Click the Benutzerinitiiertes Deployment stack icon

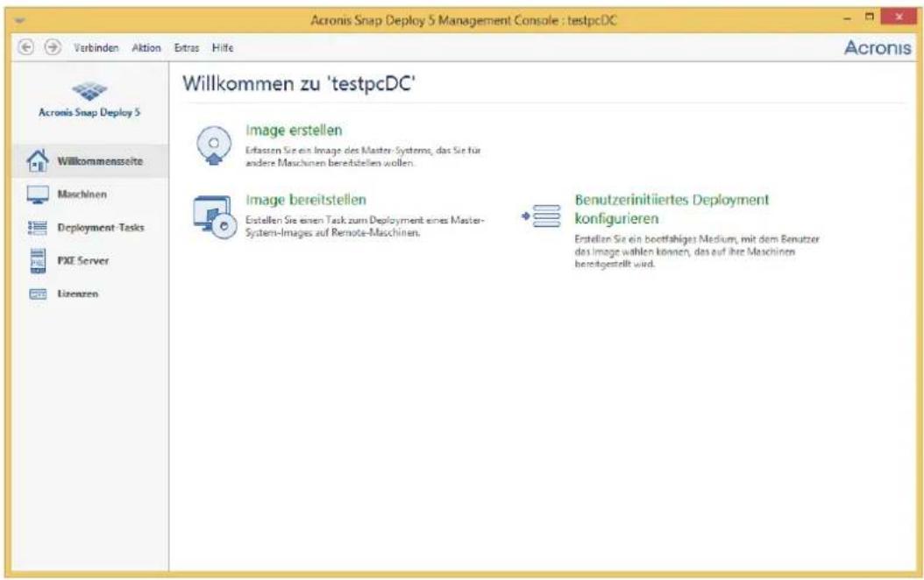[542, 216]
